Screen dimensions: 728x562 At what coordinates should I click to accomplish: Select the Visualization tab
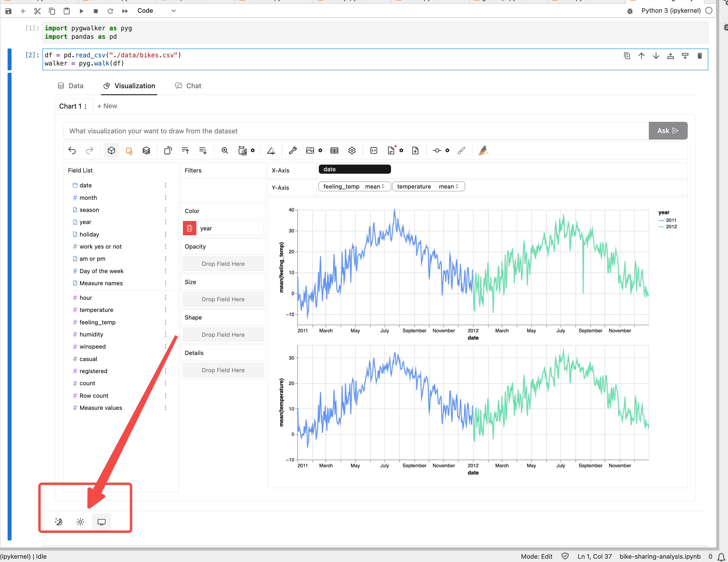pos(129,86)
